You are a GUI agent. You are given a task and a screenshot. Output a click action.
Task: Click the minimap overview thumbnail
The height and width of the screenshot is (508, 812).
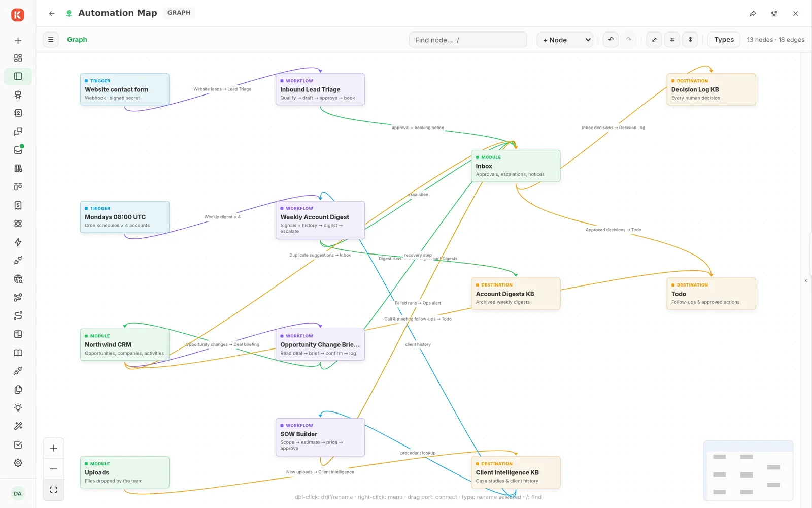[748, 471]
